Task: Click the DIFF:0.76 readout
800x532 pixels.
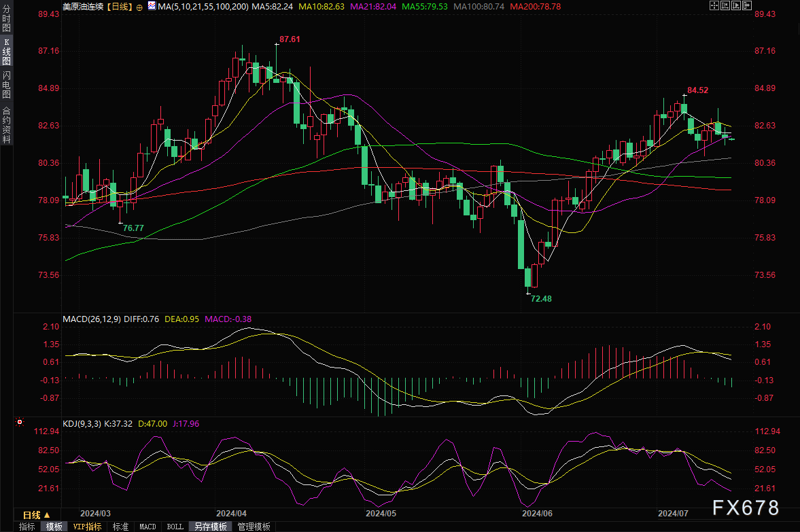Action: pos(141,319)
